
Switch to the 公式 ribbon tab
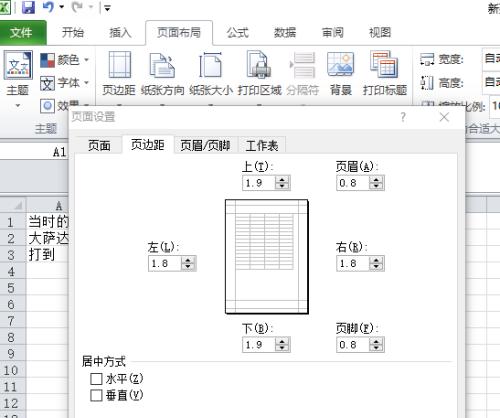pyautogui.click(x=237, y=32)
